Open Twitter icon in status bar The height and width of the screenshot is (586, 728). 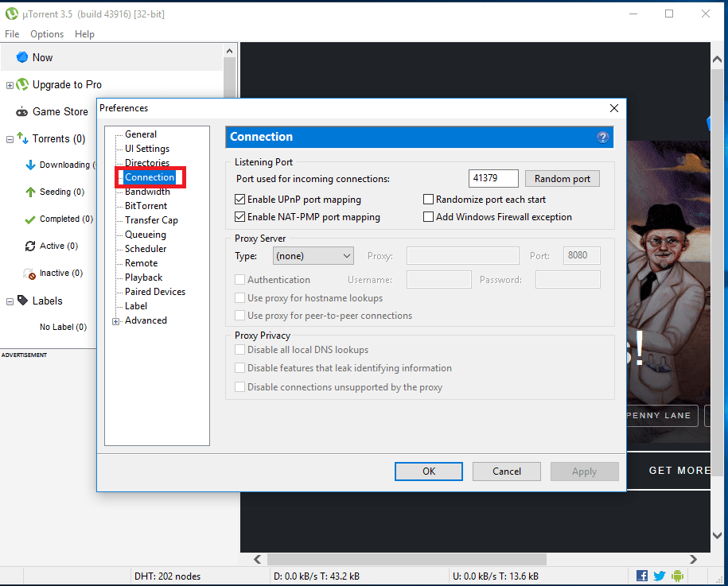tap(660, 576)
